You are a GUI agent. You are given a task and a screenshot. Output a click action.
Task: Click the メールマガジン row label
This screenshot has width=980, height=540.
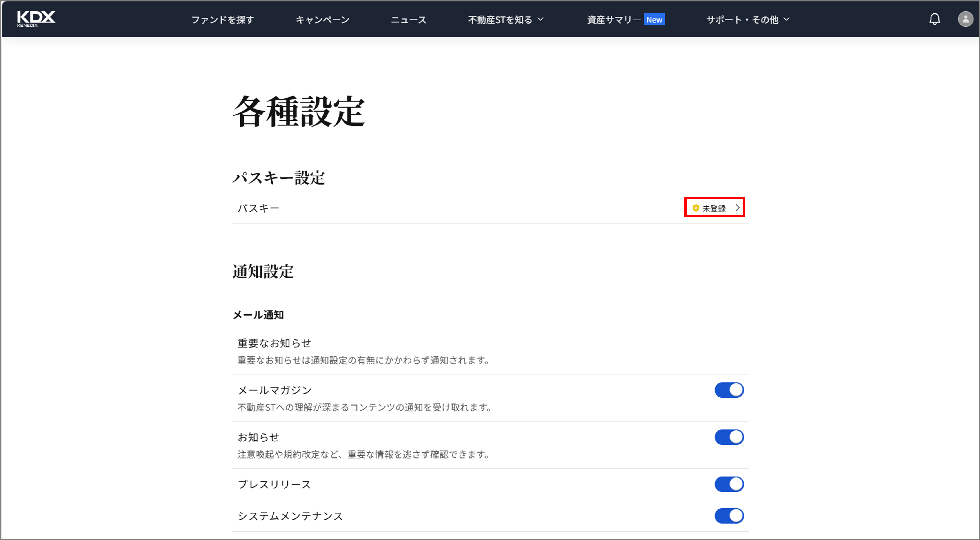click(274, 390)
